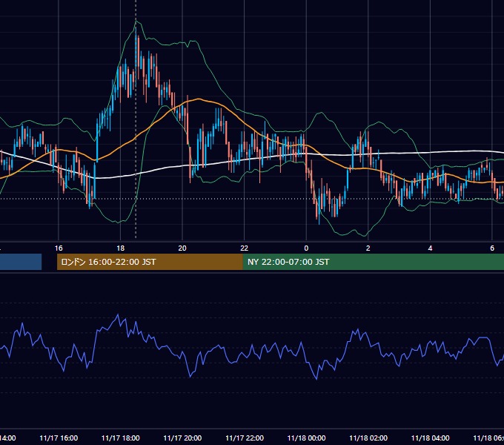Click the 11/17 20:00 date label
504x445 pixels.
pyautogui.click(x=182, y=438)
